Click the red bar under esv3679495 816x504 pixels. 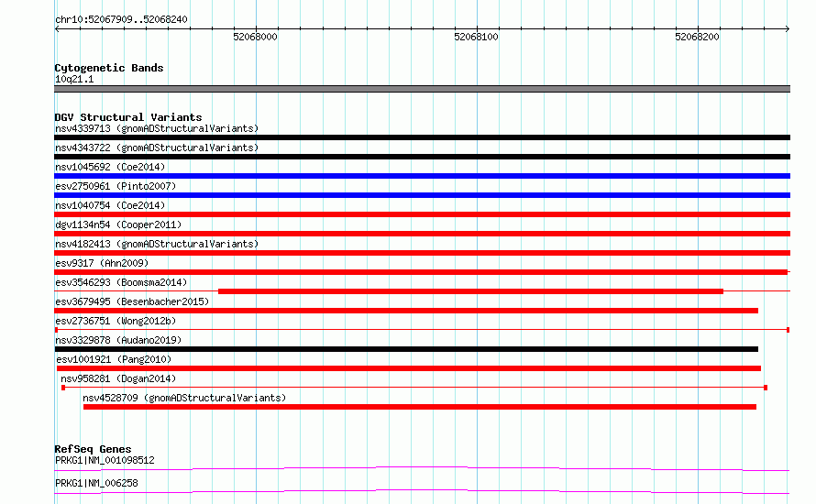coord(406,311)
